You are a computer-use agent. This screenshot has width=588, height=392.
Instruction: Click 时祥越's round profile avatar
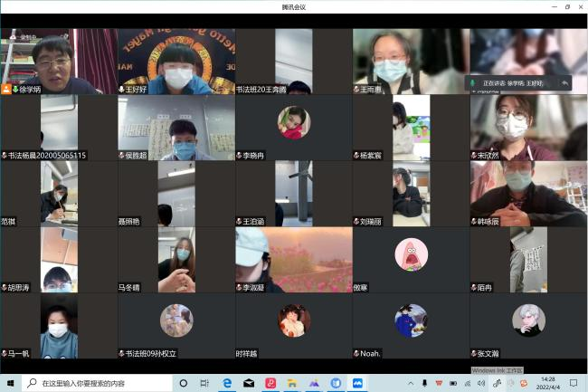[294, 320]
